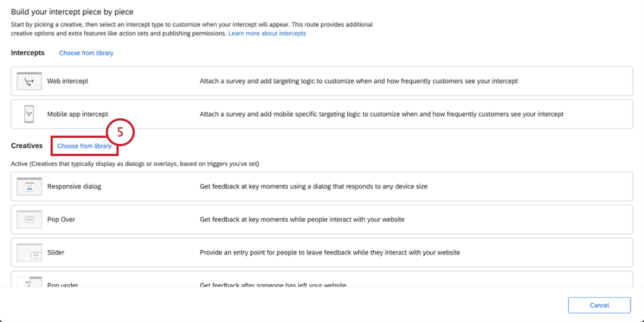Click the Slider creative icon
Screen dimensions: 644x322
29,252
